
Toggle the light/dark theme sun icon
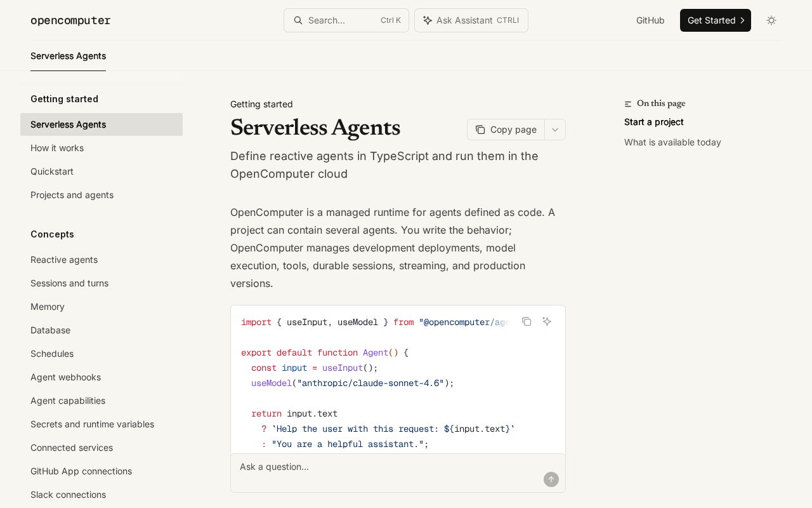point(771,20)
